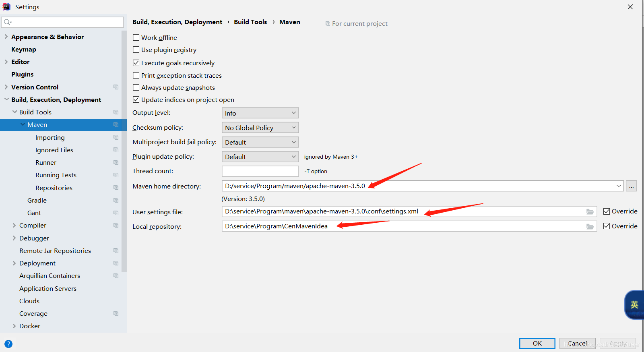The width and height of the screenshot is (644, 352).
Task: Click the project-level icon next to Repositories
Action: (116, 188)
